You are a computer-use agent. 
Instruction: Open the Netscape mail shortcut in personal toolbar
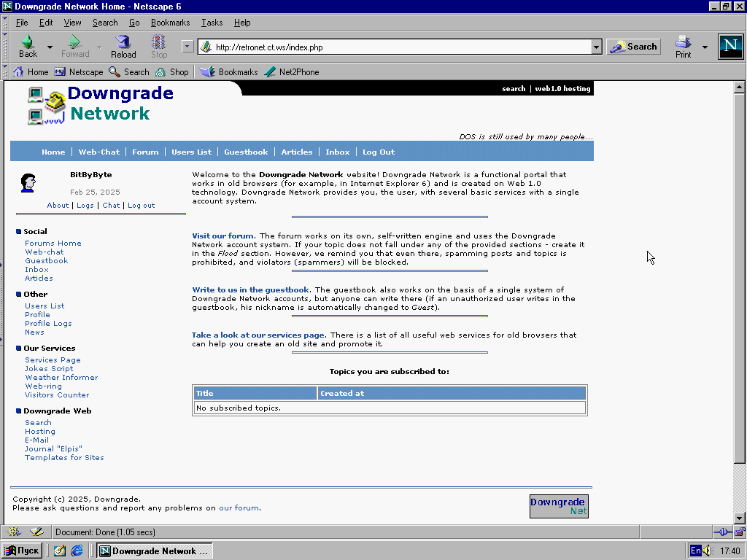pyautogui.click(x=79, y=72)
